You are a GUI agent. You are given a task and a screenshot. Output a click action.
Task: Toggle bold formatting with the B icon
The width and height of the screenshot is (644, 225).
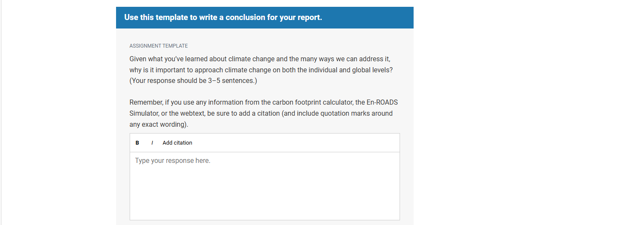pyautogui.click(x=137, y=143)
